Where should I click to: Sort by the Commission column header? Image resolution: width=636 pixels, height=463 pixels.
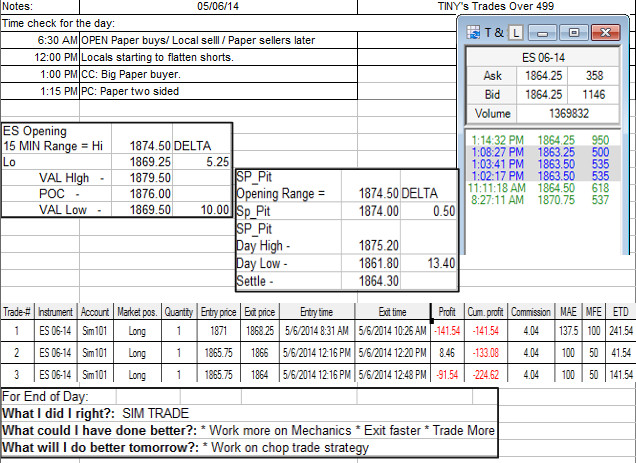(x=531, y=312)
